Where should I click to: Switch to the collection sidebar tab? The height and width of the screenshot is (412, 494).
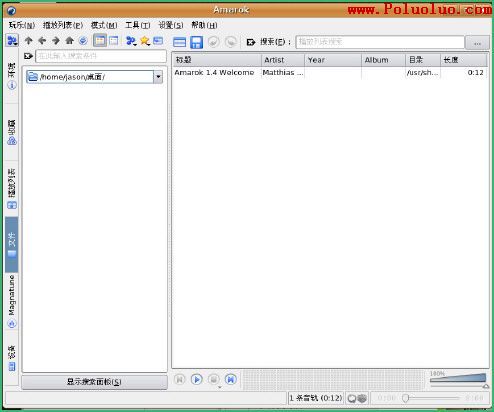pos(12,132)
